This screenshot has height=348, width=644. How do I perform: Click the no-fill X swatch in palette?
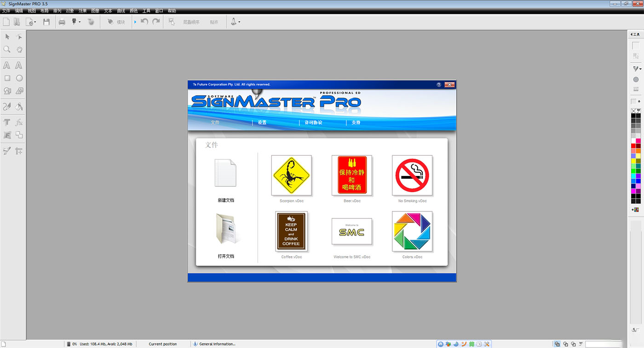pos(633,111)
